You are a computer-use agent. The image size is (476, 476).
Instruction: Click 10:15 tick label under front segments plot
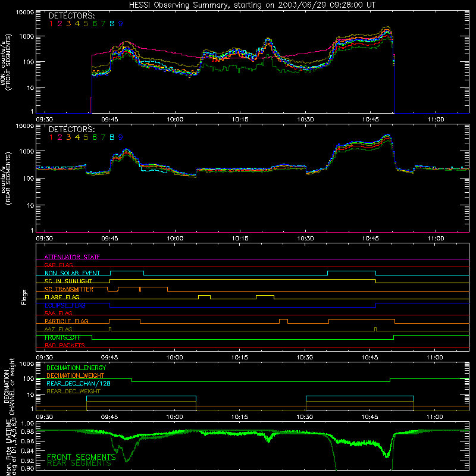click(240, 120)
